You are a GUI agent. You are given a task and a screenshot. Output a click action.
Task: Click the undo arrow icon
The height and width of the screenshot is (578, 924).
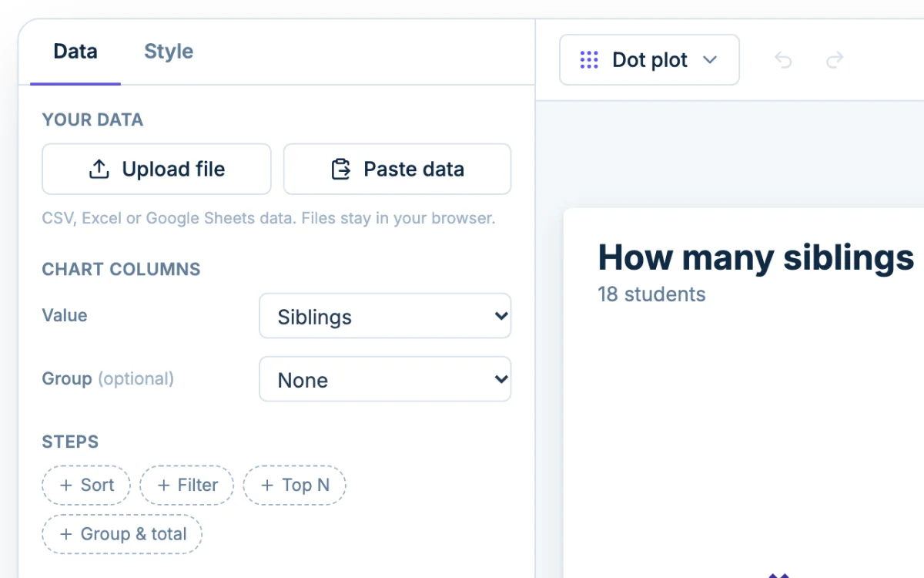coord(783,60)
